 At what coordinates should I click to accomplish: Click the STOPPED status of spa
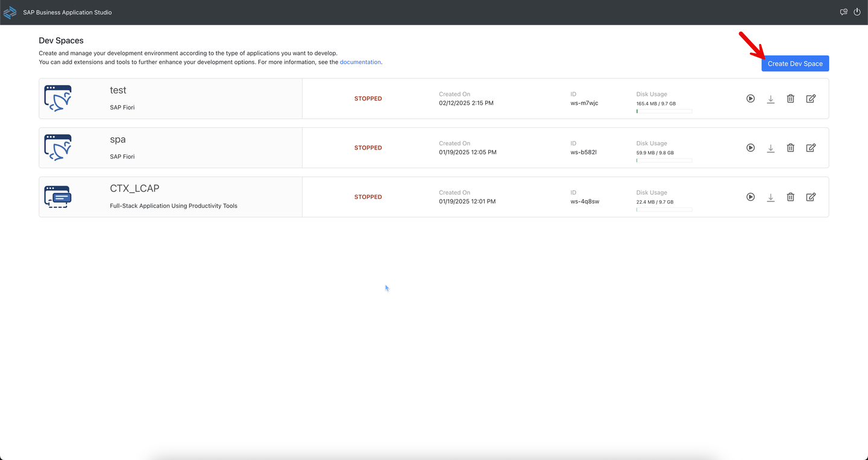tap(368, 148)
